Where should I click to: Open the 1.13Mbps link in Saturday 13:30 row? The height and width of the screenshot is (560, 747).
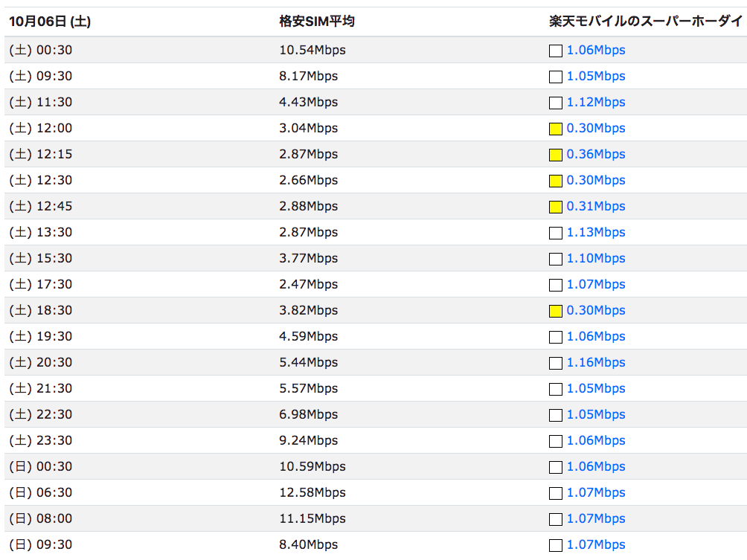click(x=595, y=232)
